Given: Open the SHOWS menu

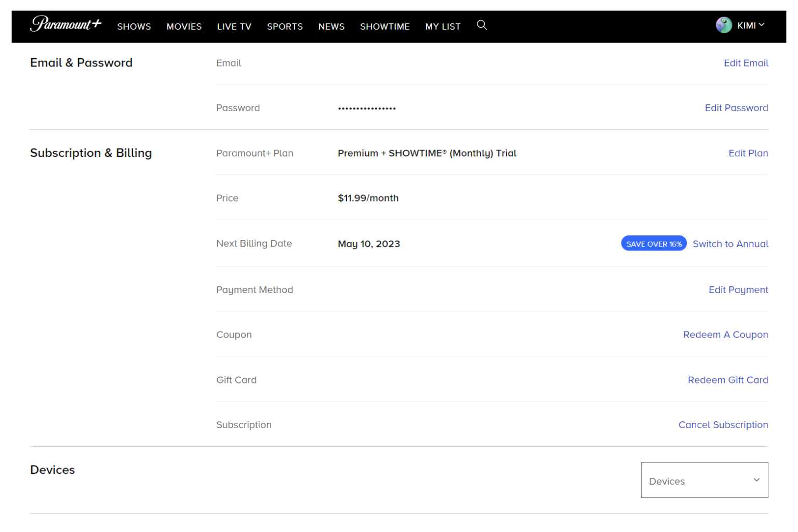Looking at the screenshot, I should (134, 26).
